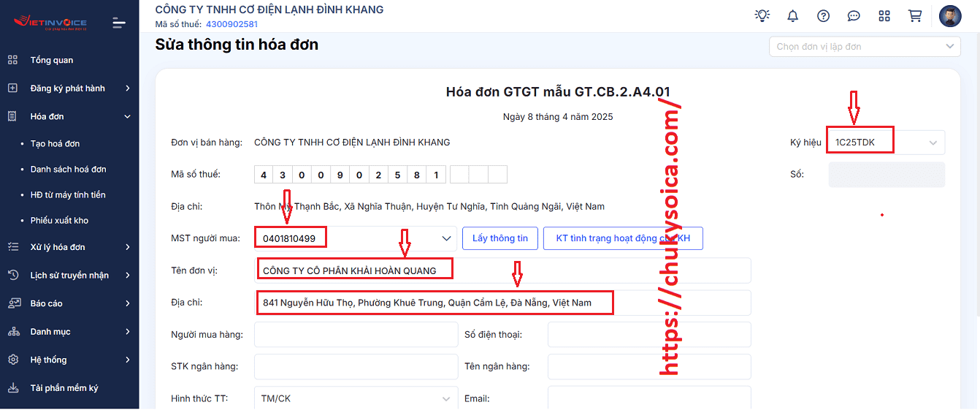Viewport: 980px width, 413px height.
Task: Collapse the sidebar with the hamburger icon
Action: 119,23
